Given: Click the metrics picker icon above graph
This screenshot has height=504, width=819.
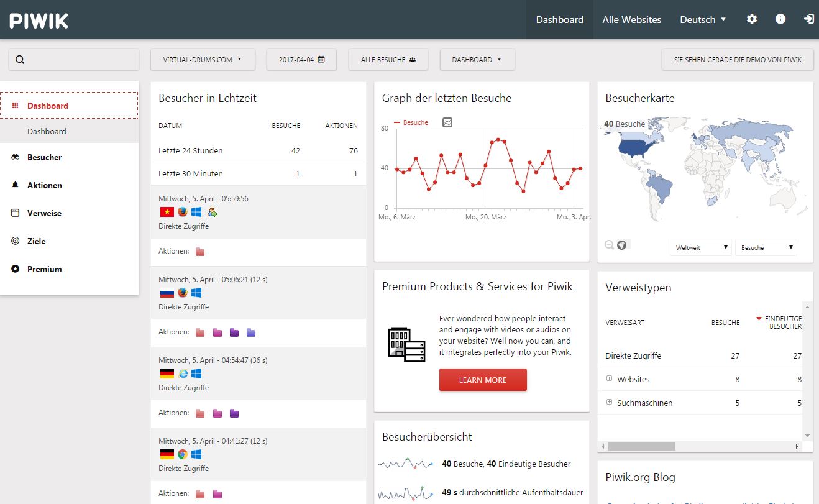Looking at the screenshot, I should (x=447, y=122).
